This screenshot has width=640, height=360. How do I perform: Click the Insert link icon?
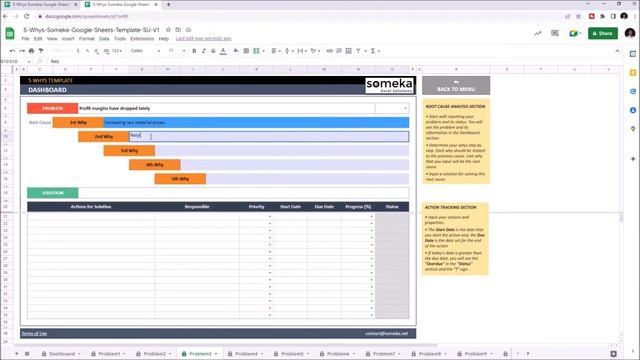point(329,51)
